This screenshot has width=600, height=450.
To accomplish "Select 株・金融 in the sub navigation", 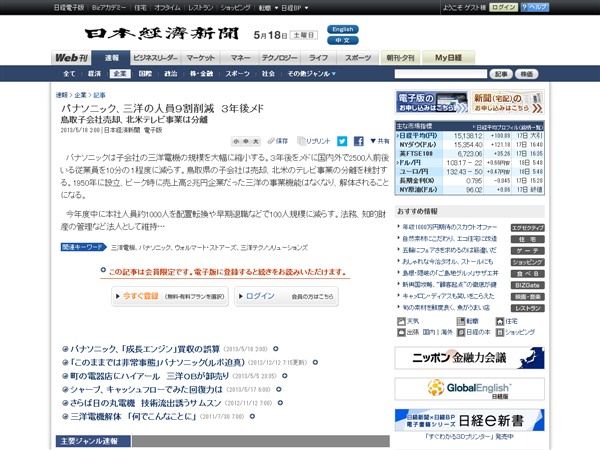I will pos(201,73).
